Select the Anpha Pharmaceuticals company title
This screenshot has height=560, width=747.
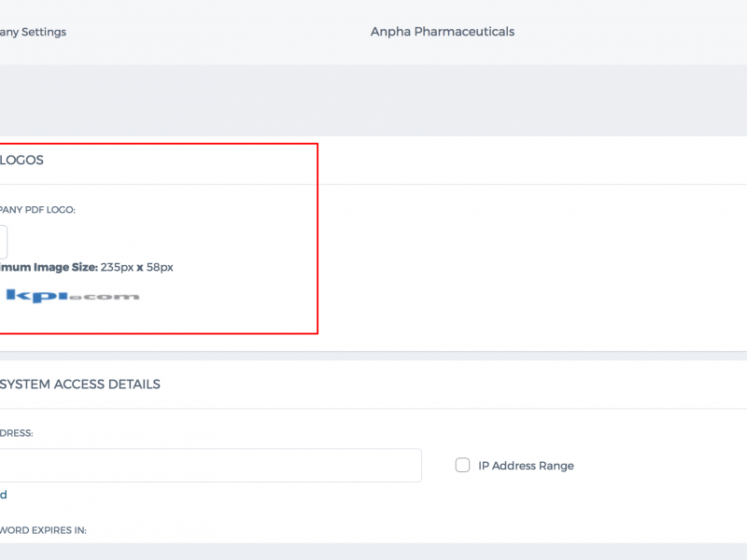(443, 32)
